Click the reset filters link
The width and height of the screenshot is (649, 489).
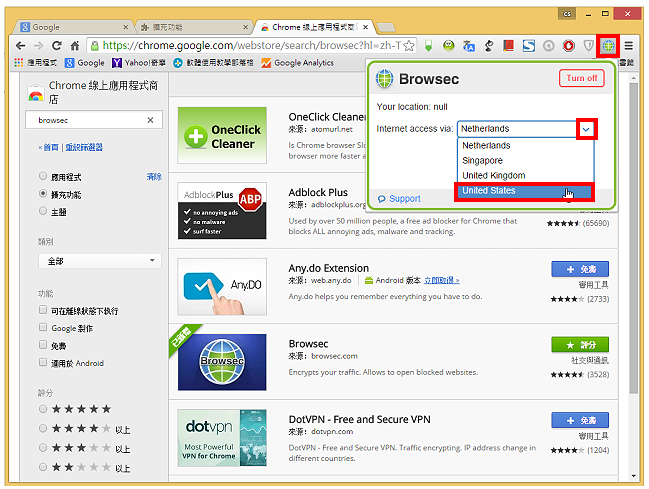[x=84, y=147]
